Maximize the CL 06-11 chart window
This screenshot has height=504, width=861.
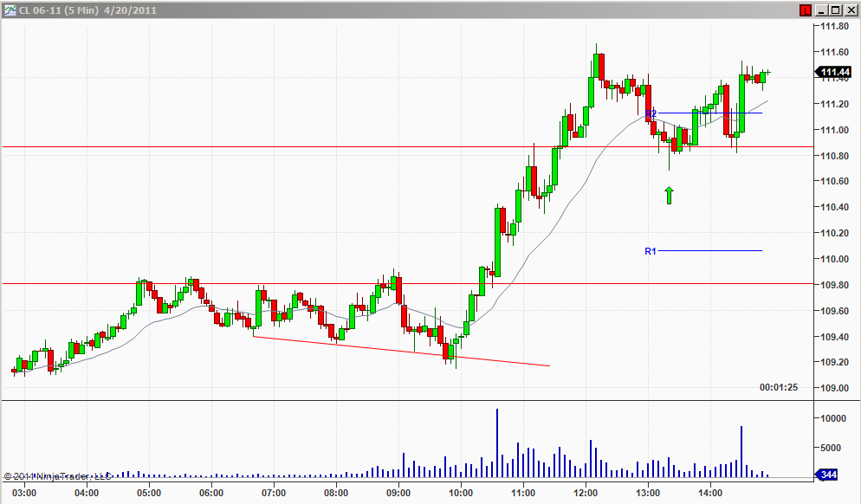pos(835,10)
